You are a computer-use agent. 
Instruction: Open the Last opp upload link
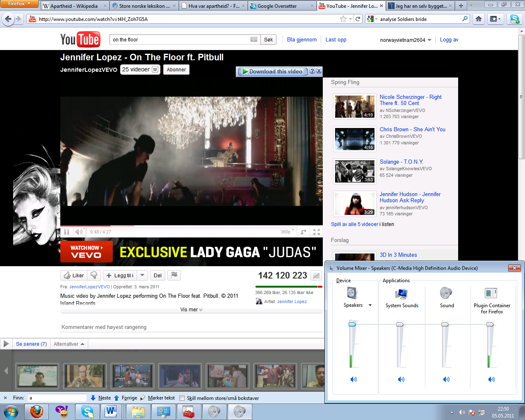tap(336, 40)
